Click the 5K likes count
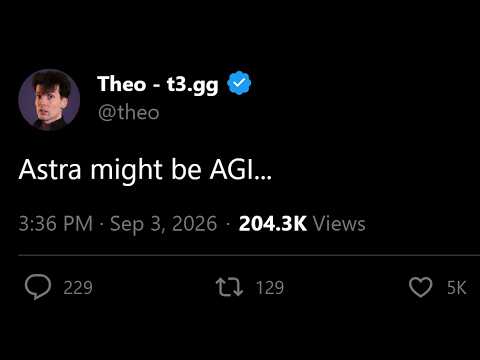Image resolution: width=480 pixels, height=360 pixels. (456, 287)
